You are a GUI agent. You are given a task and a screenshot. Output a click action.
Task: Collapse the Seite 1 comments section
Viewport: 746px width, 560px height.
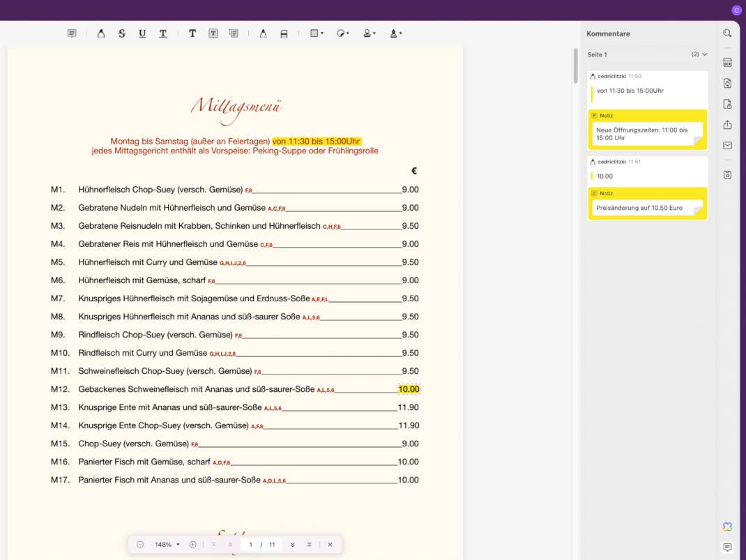point(704,54)
